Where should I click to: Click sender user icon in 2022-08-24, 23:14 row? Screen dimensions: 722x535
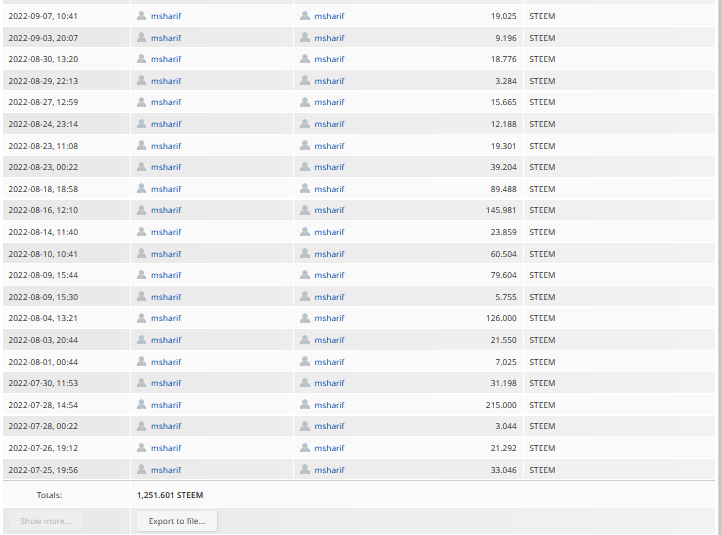point(141,123)
